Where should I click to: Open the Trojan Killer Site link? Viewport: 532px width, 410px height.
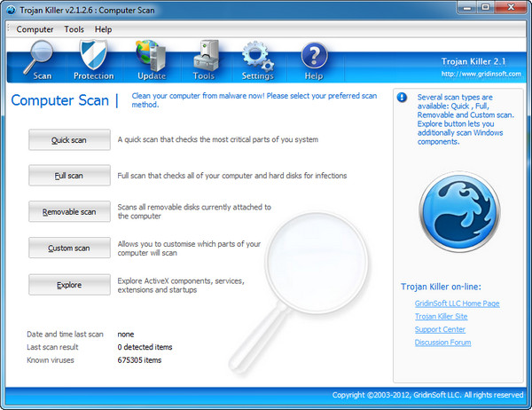(x=441, y=316)
